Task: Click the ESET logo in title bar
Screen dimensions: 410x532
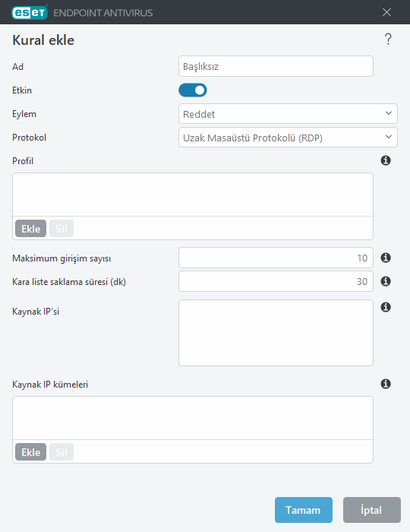Action: [x=30, y=13]
